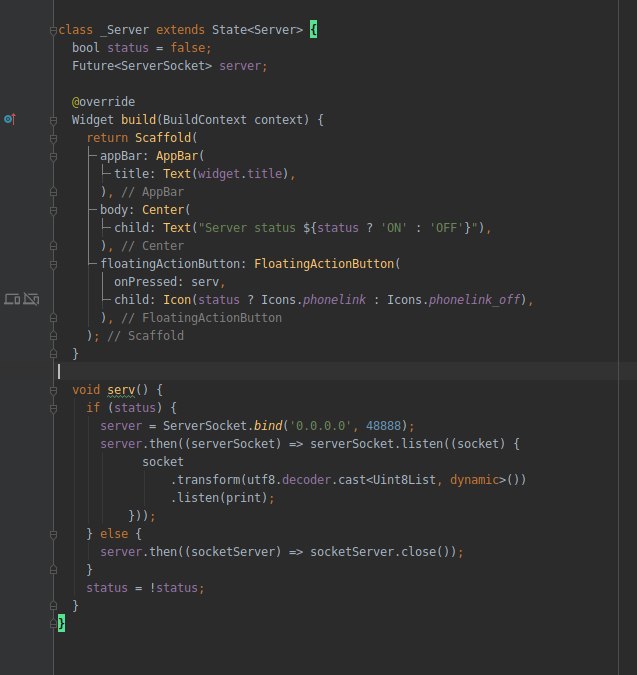The width and height of the screenshot is (637, 675).
Task: Click 'BuildContext' parameter type
Action: (x=204, y=120)
